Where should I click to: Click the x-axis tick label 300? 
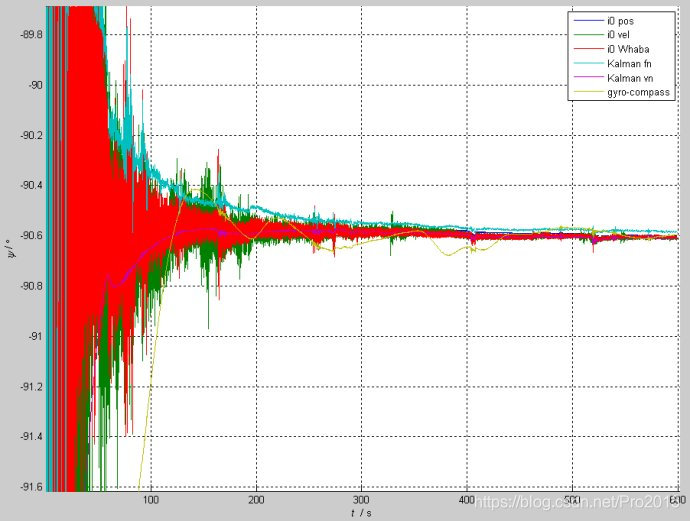tap(361, 500)
